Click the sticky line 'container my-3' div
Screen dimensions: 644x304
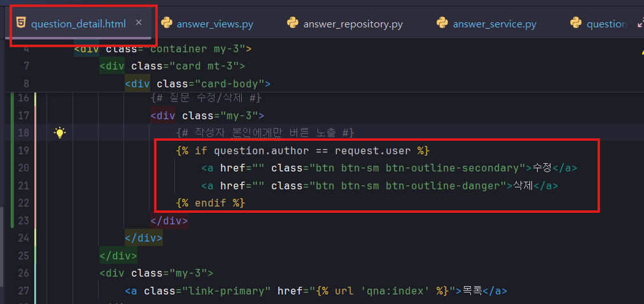pos(163,49)
